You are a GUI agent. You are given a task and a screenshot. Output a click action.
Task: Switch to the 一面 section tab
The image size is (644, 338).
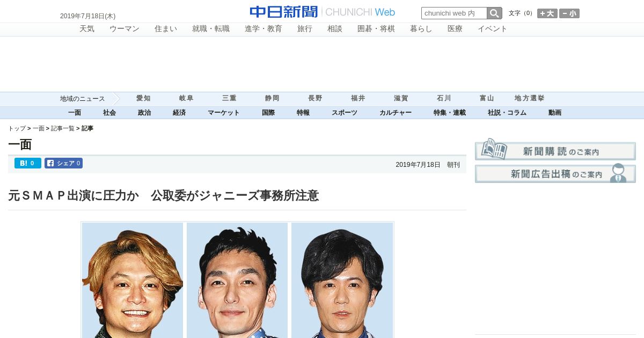[x=75, y=113]
